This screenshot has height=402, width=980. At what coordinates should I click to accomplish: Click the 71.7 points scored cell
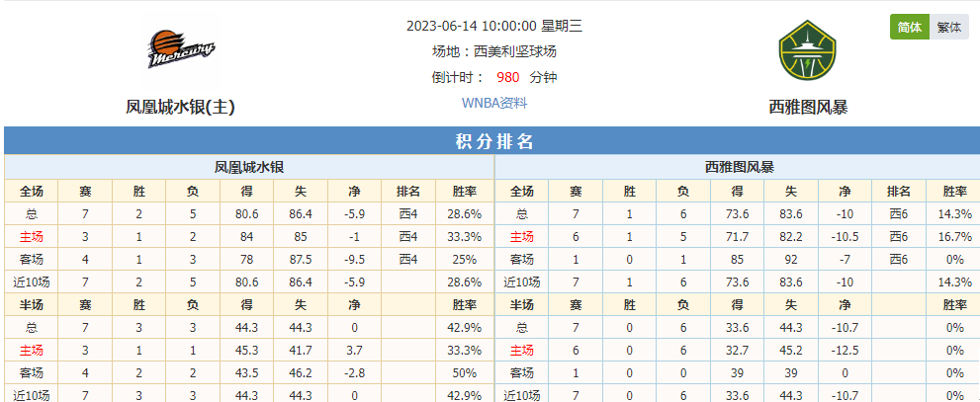point(737,237)
